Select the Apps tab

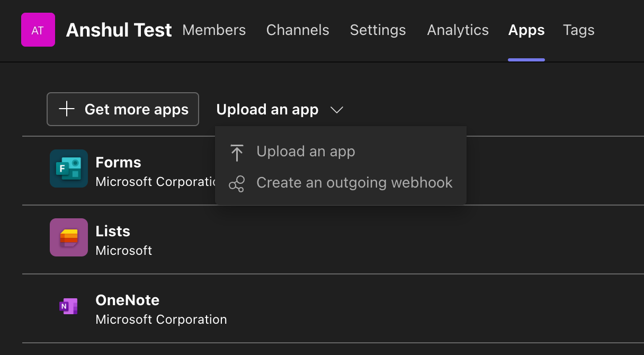click(526, 30)
